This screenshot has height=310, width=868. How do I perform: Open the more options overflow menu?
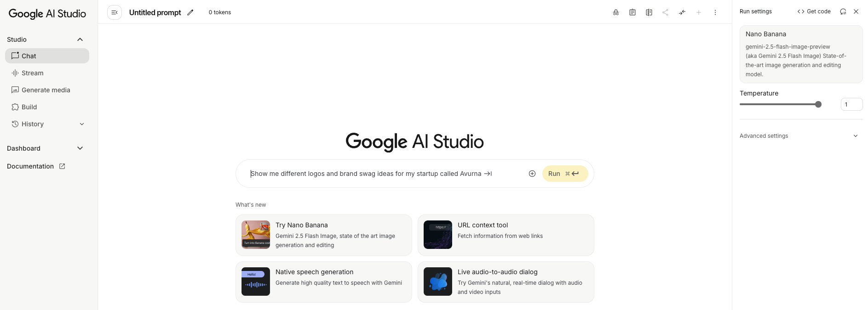click(x=715, y=12)
